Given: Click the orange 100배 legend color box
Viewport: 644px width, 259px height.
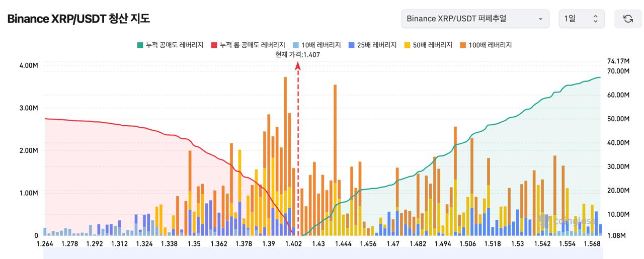Looking at the screenshot, I should (x=463, y=45).
